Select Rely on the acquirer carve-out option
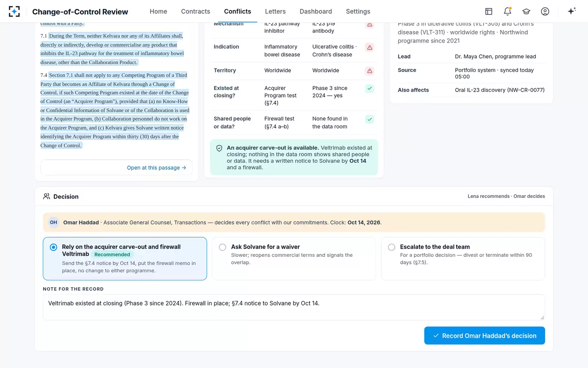Viewport: 588px width, 368px height. tap(125, 259)
